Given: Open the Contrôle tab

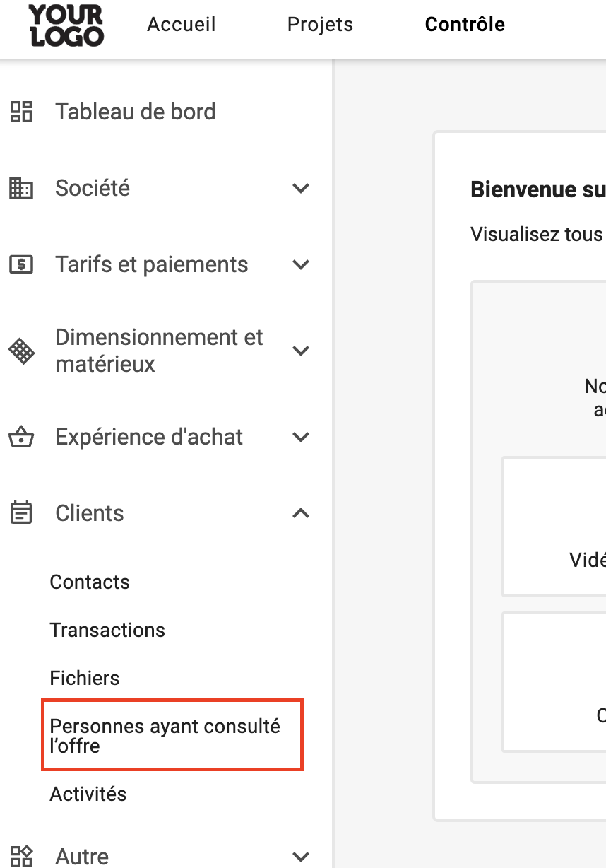Looking at the screenshot, I should (x=465, y=24).
